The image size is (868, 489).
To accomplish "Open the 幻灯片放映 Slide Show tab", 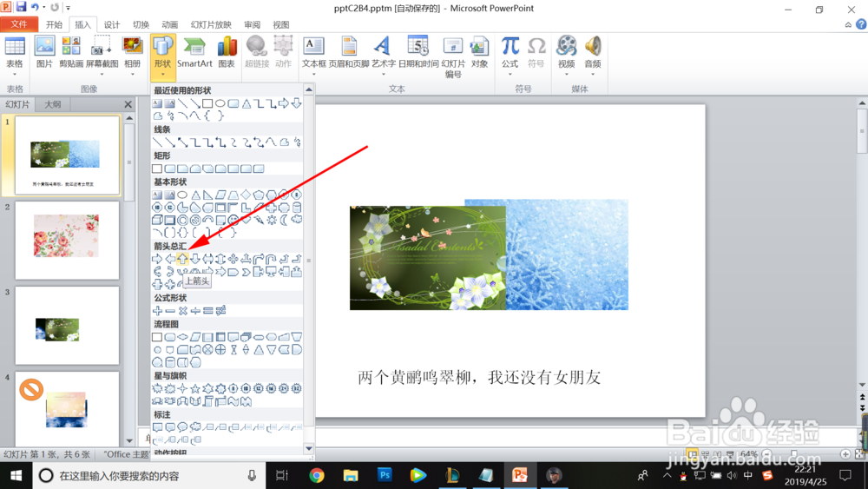I will click(211, 24).
